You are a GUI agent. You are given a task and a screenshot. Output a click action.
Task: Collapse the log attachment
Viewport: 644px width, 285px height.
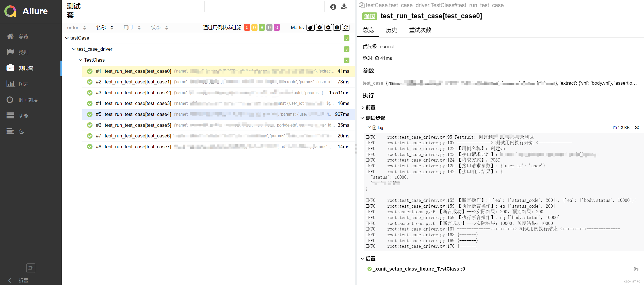pos(369,127)
